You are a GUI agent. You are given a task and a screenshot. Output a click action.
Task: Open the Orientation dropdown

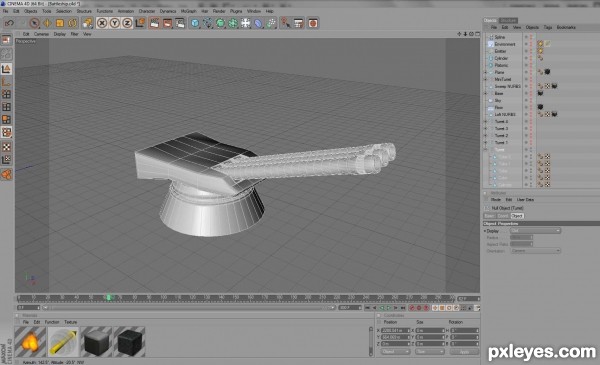(x=535, y=251)
